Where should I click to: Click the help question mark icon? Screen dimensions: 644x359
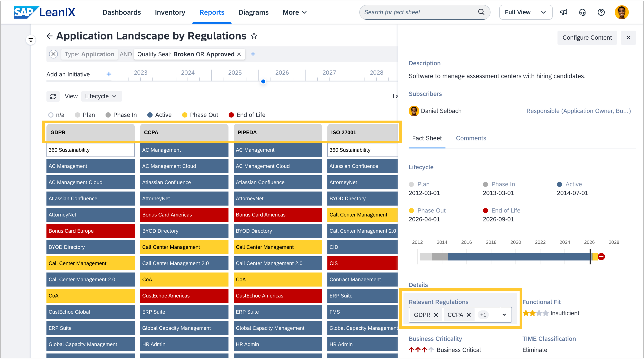(601, 12)
